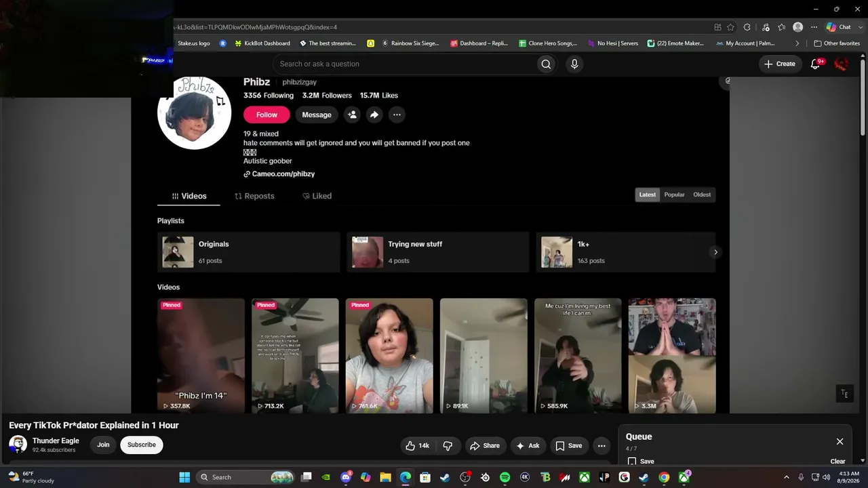Image resolution: width=868 pixels, height=488 pixels.
Task: Click the YouTube search input field
Action: (405, 64)
